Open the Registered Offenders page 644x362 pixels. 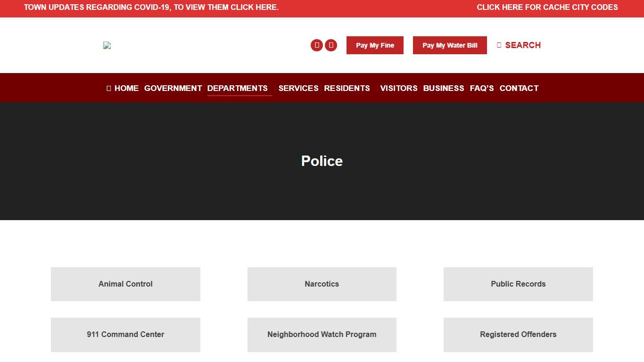(x=518, y=334)
